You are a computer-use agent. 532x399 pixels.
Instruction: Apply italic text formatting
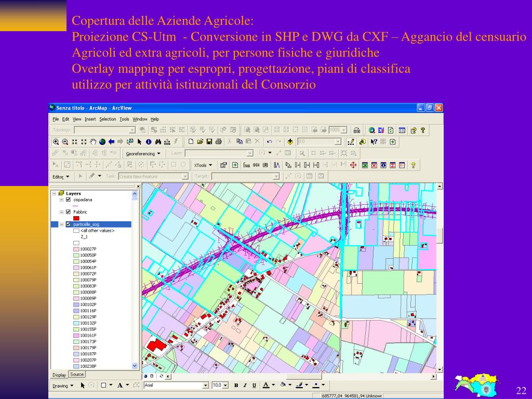coord(245,385)
